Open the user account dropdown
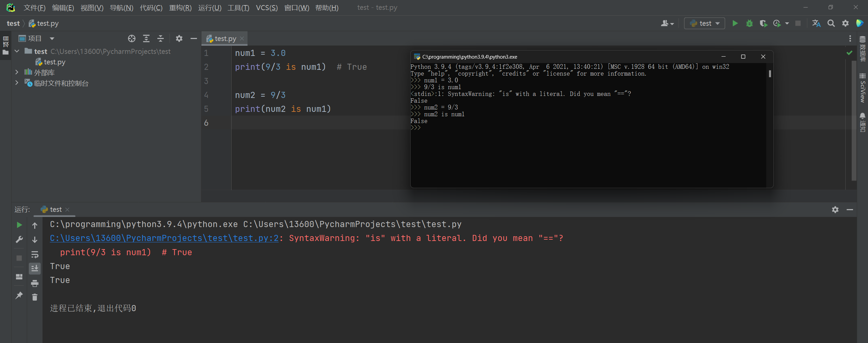Viewport: 868px width, 343px height. point(667,23)
